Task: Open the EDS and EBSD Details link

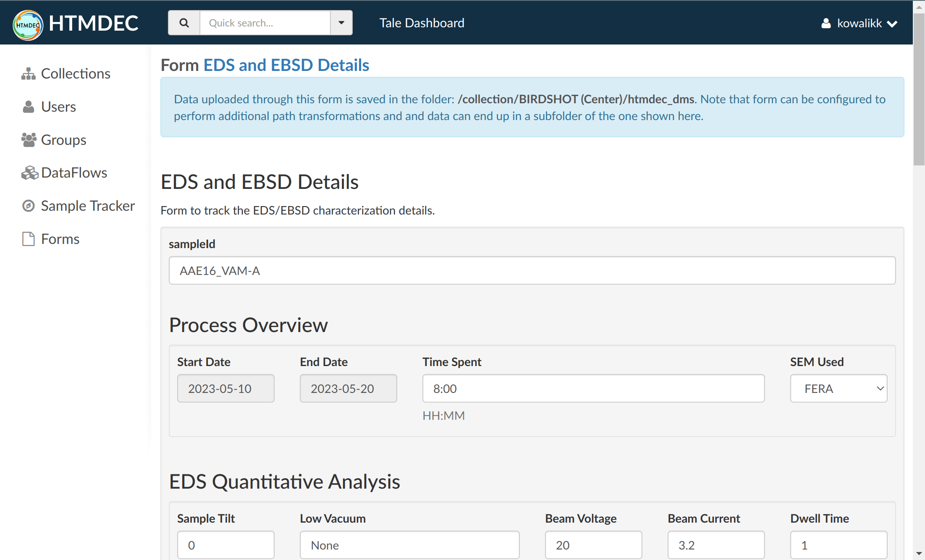Action: point(286,65)
